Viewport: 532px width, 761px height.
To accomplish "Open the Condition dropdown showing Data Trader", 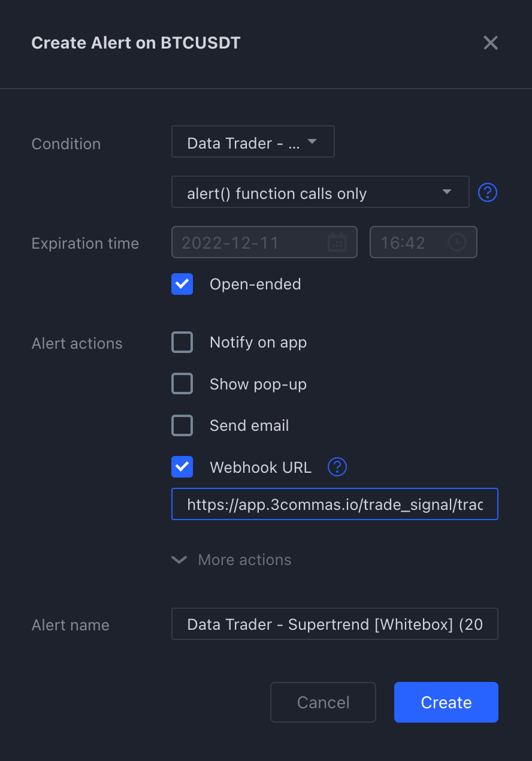I will (253, 141).
